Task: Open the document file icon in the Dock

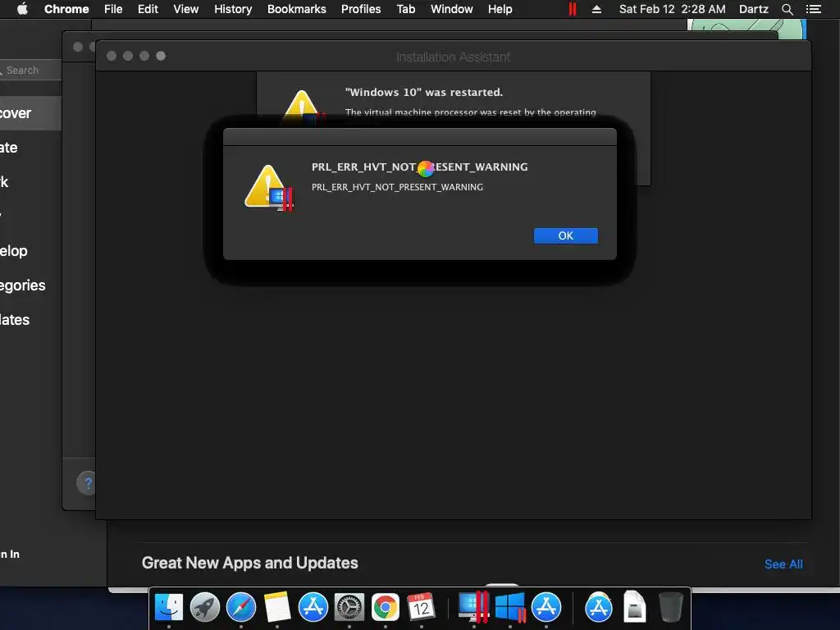Action: coord(634,606)
